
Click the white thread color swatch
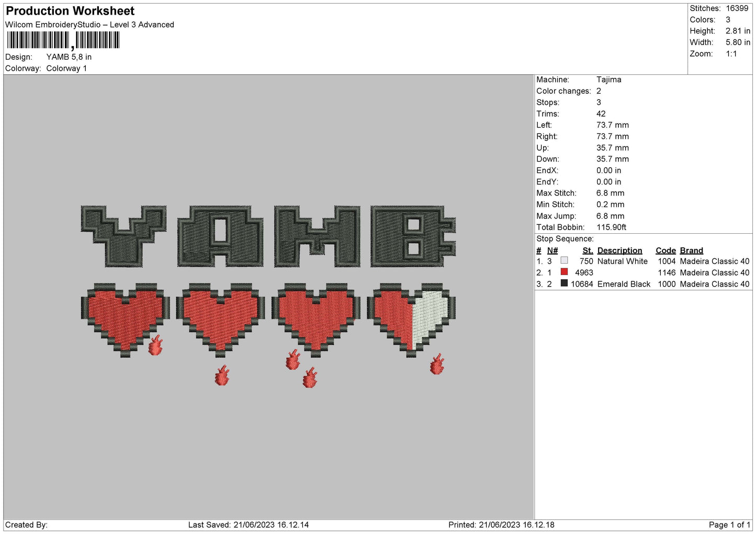(564, 260)
